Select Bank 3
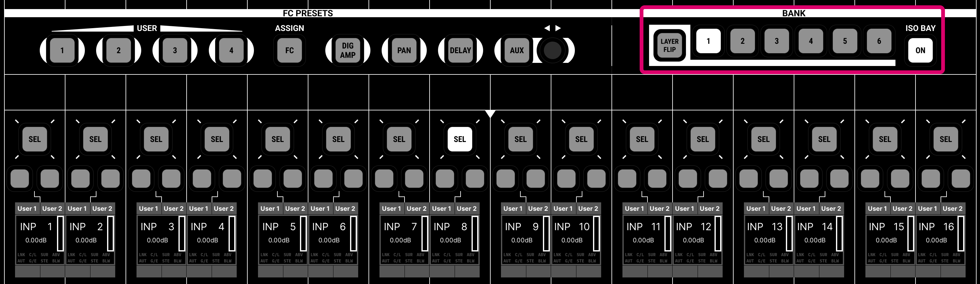980x284 pixels. pos(776,41)
